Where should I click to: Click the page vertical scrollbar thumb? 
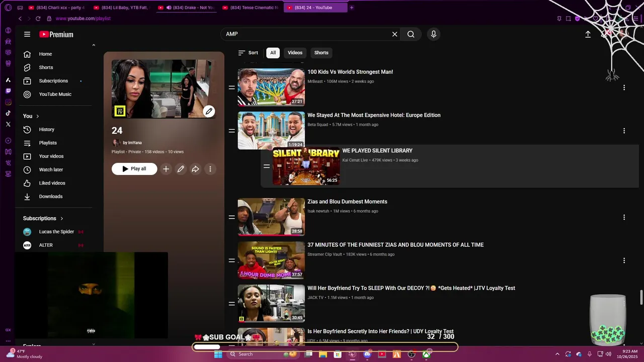pos(641,297)
